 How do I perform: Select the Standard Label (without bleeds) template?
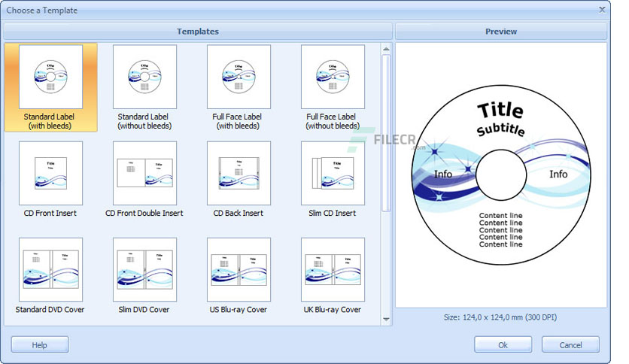coord(144,87)
